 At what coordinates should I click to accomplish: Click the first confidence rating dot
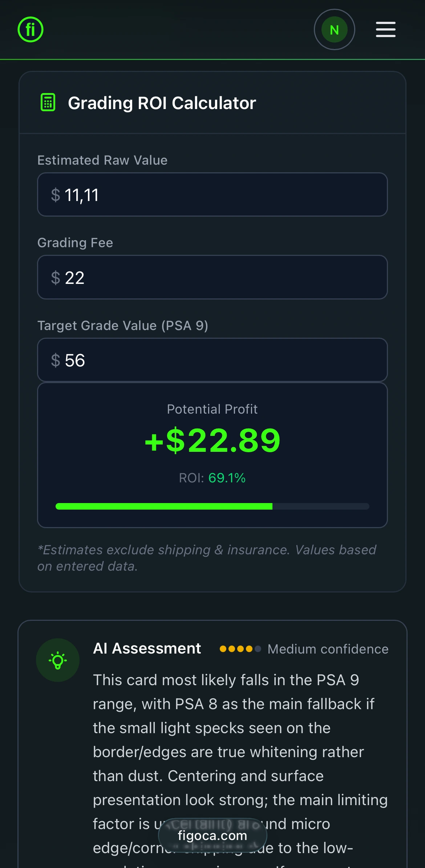click(x=222, y=649)
